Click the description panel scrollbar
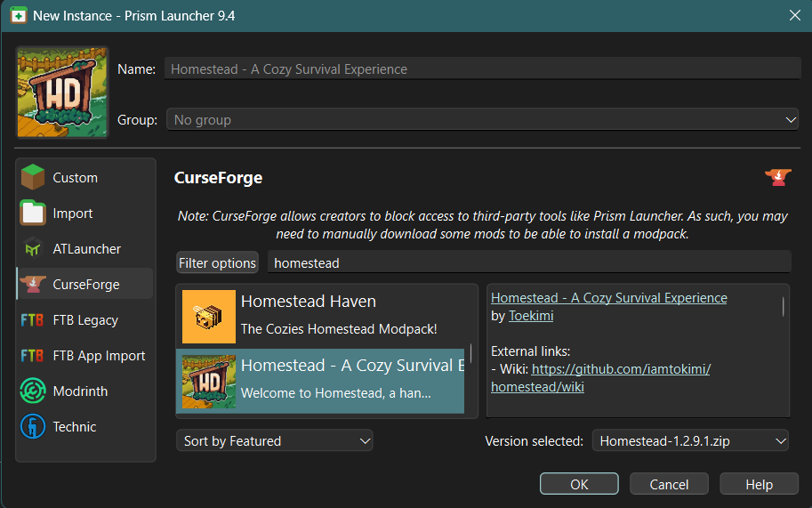The image size is (812, 508). pyautogui.click(x=783, y=307)
